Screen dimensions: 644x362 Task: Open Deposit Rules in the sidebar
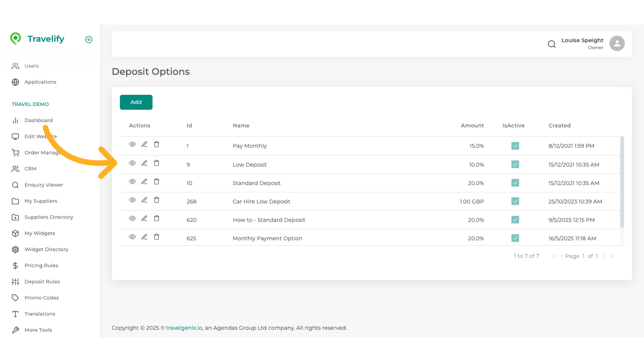[42, 282]
